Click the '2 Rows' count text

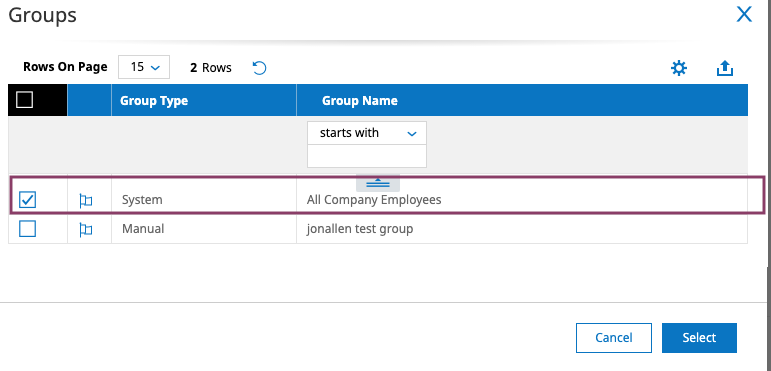(x=211, y=67)
